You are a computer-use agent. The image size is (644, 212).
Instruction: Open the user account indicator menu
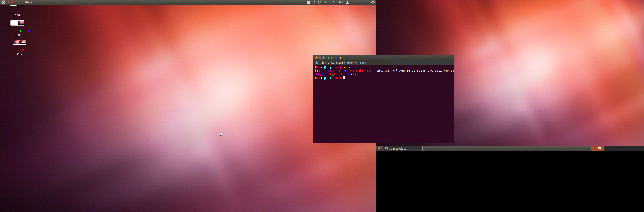pyautogui.click(x=347, y=2)
